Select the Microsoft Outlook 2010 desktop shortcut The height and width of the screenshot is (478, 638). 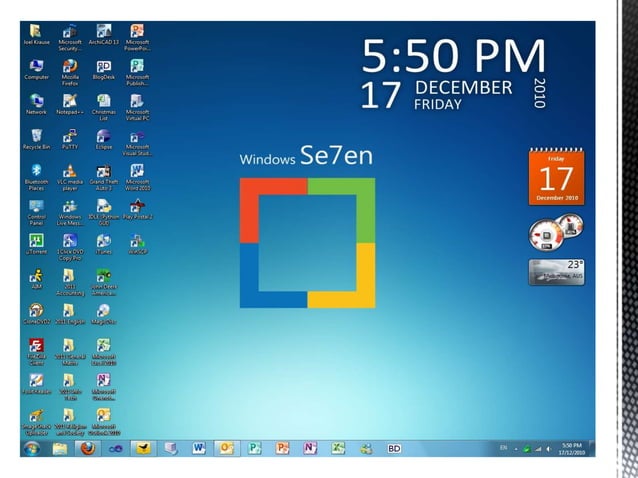coord(104,422)
